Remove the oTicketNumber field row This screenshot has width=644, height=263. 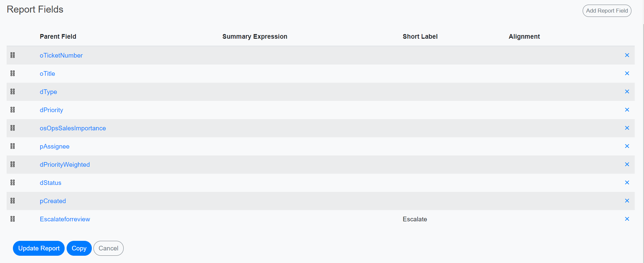pos(627,55)
